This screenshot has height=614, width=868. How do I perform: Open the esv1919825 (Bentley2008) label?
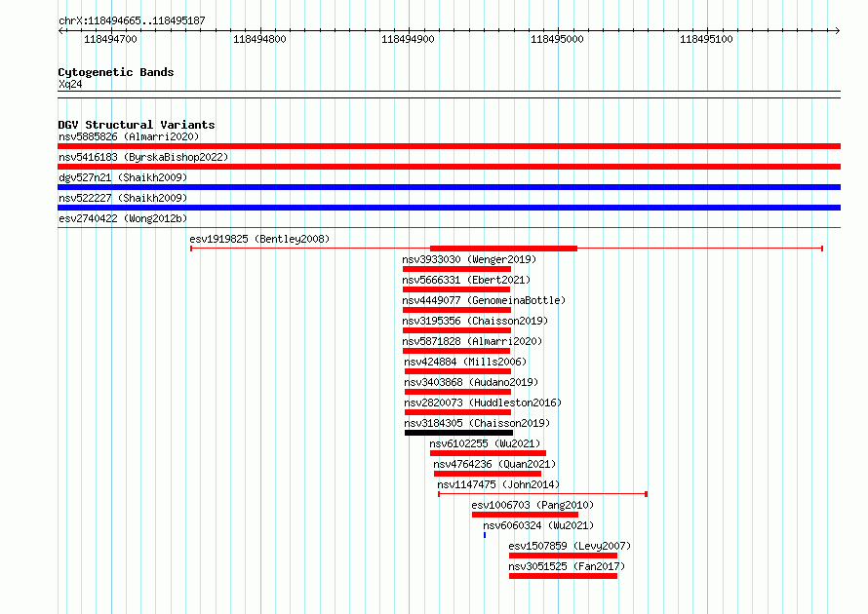click(259, 239)
